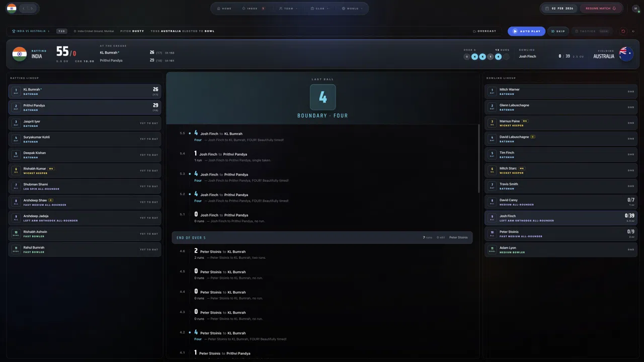This screenshot has height=362, width=644.
Task: Go forward with the right arrow
Action: pyautogui.click(x=32, y=8)
